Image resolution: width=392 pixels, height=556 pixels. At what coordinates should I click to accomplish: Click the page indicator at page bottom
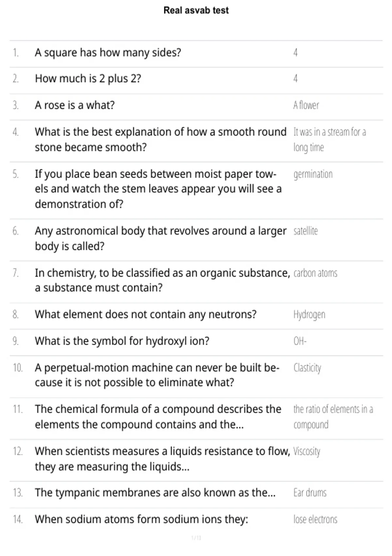click(196, 538)
